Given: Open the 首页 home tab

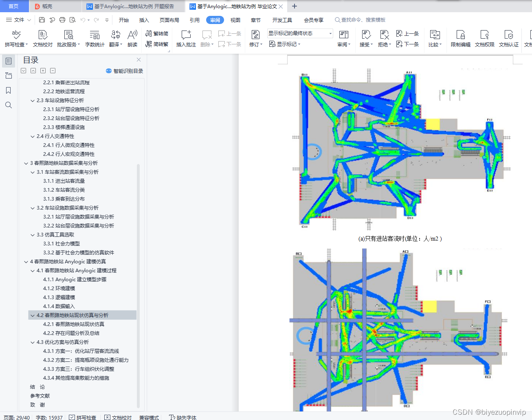Looking at the screenshot, I should 14,6.
